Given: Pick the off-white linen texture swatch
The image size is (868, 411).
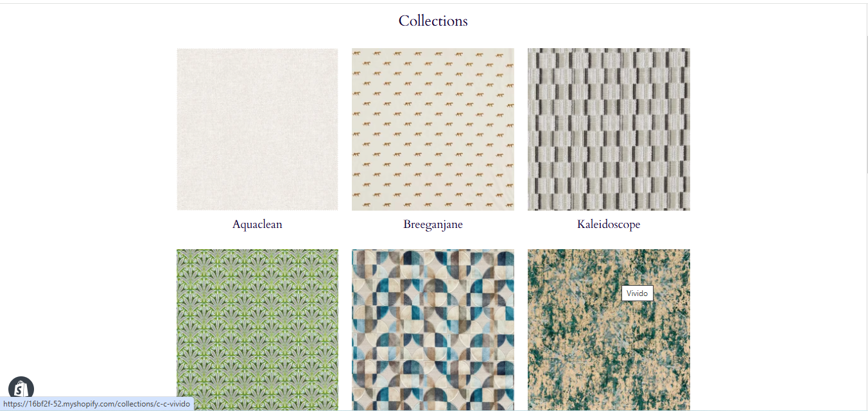Looking at the screenshot, I should click(x=257, y=129).
